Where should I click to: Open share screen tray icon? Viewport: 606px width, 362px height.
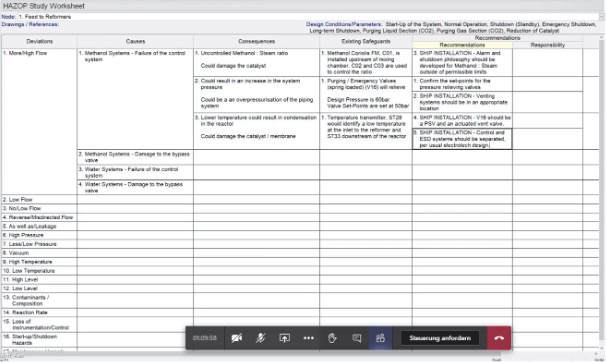pos(284,338)
